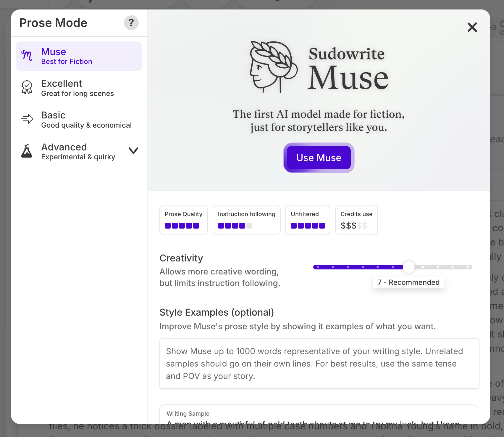The width and height of the screenshot is (504, 437).
Task: Open Advanced Experimental & quirky options
Action: point(78,152)
